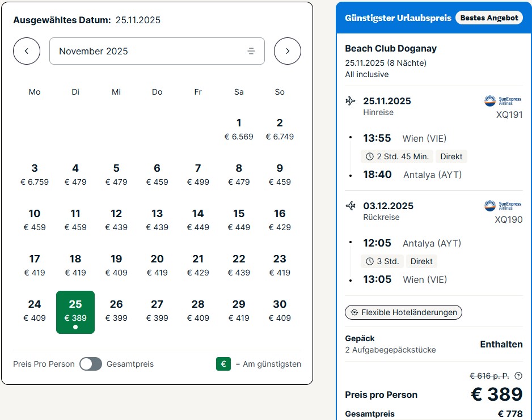This screenshot has width=532, height=420.
Task: Click the SunExpress logo for flight XQ191
Action: coord(503,101)
